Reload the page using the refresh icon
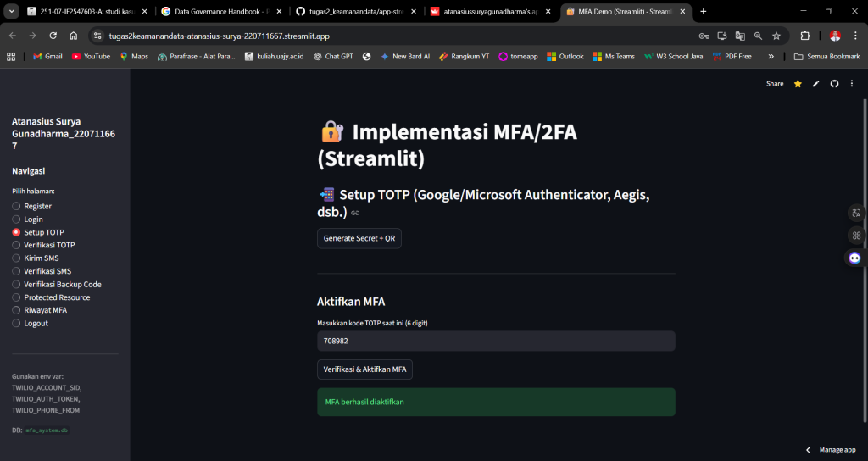Image resolution: width=868 pixels, height=461 pixels. pyautogui.click(x=53, y=36)
